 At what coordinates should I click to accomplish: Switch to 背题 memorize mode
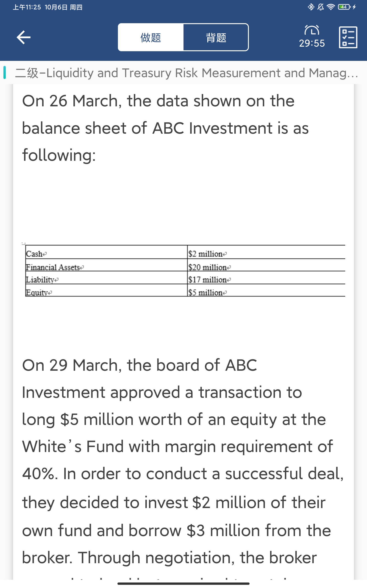216,37
